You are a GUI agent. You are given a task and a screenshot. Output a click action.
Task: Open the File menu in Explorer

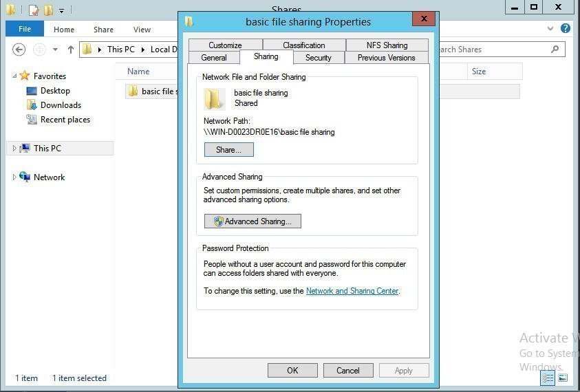point(25,29)
